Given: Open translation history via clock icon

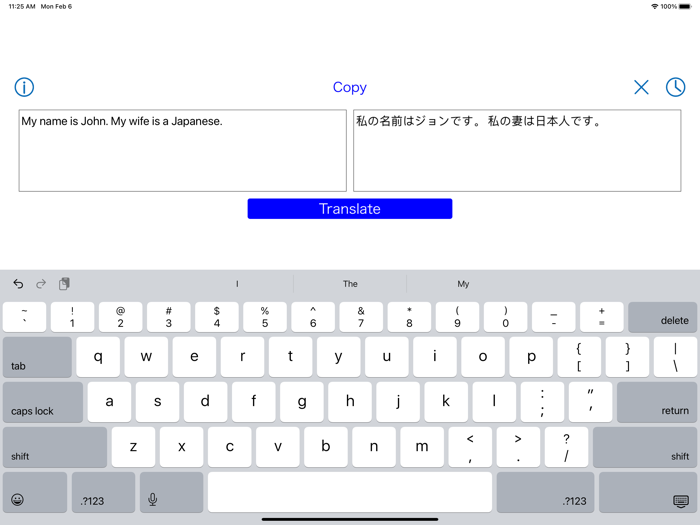Looking at the screenshot, I should 675,87.
